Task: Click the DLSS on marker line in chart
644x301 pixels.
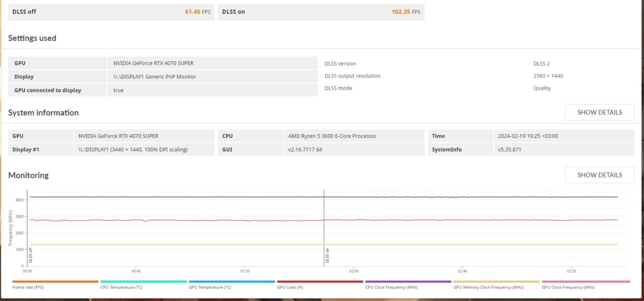Action: tap(324, 228)
